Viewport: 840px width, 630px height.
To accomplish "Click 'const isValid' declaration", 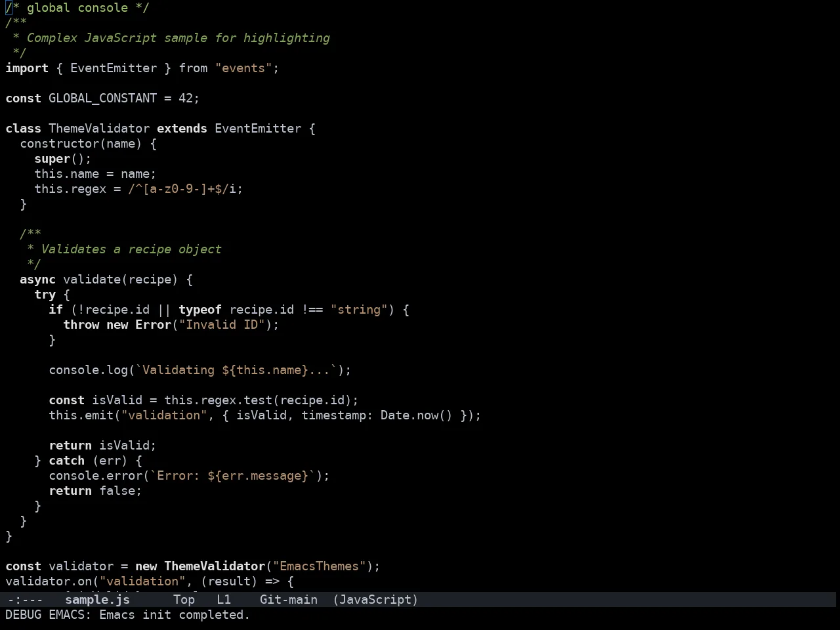I will point(95,400).
